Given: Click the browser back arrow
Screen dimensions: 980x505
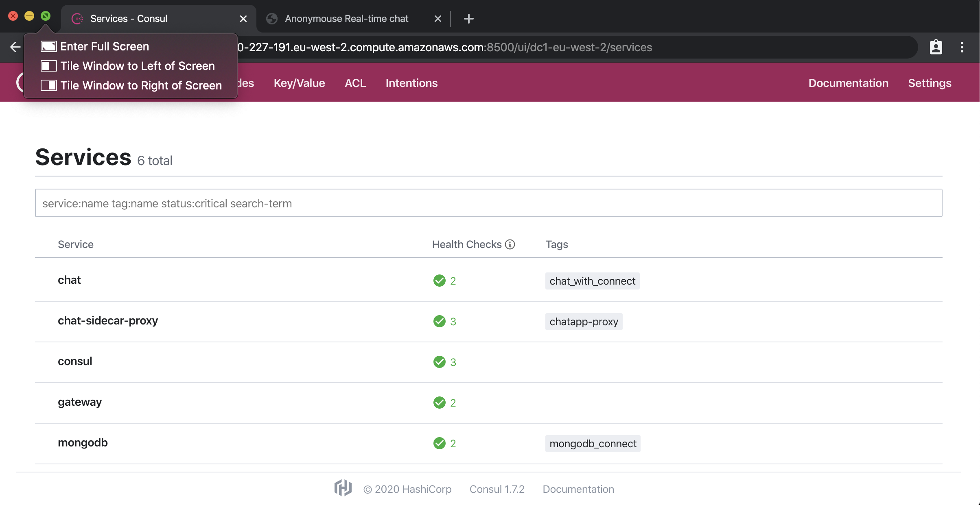Looking at the screenshot, I should pyautogui.click(x=15, y=47).
